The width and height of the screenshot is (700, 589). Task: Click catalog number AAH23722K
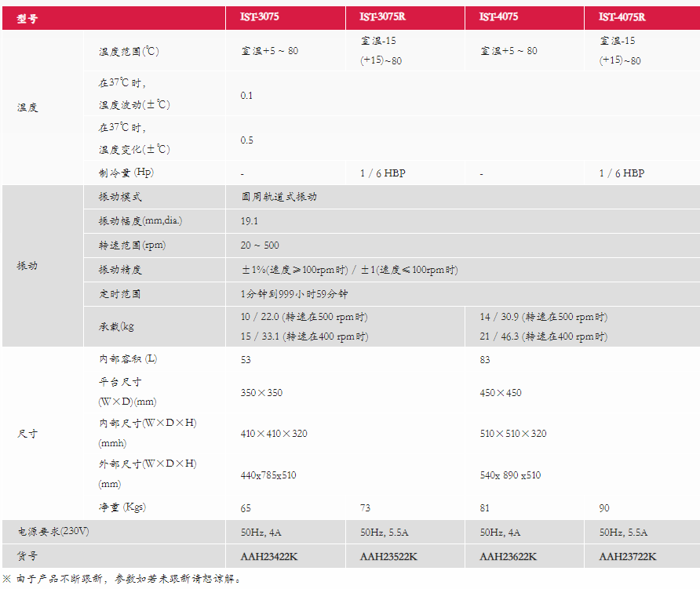coord(628,557)
